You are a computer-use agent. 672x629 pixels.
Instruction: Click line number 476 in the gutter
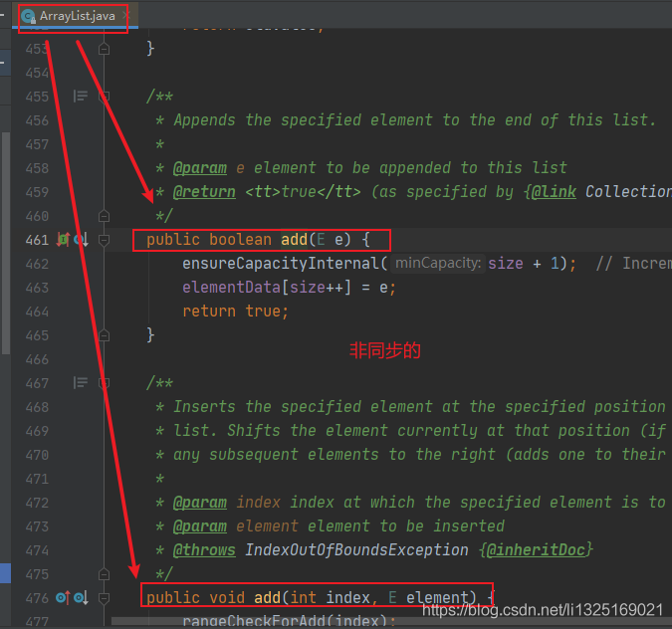click(x=37, y=598)
